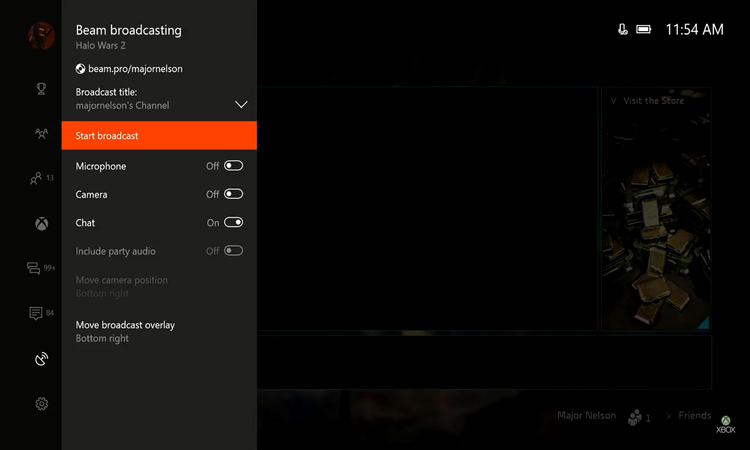This screenshot has width=750, height=450.
Task: Open the People icon showing 13 friends
Action: (x=38, y=179)
